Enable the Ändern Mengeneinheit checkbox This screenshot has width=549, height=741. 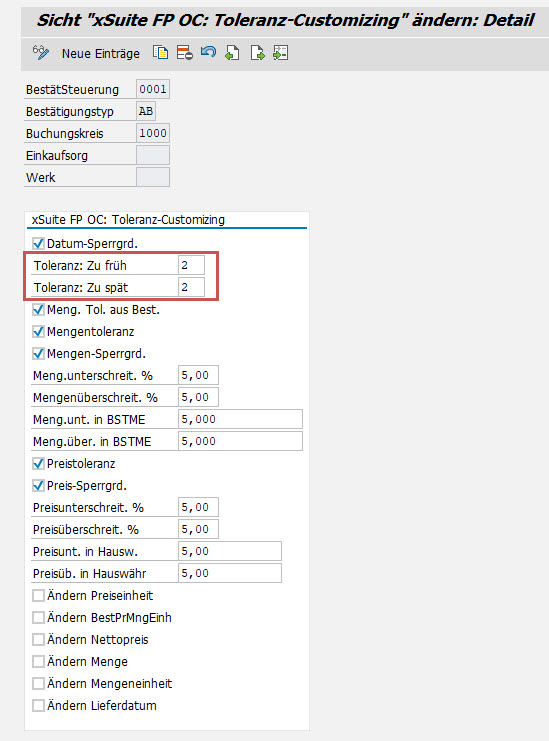[38, 684]
